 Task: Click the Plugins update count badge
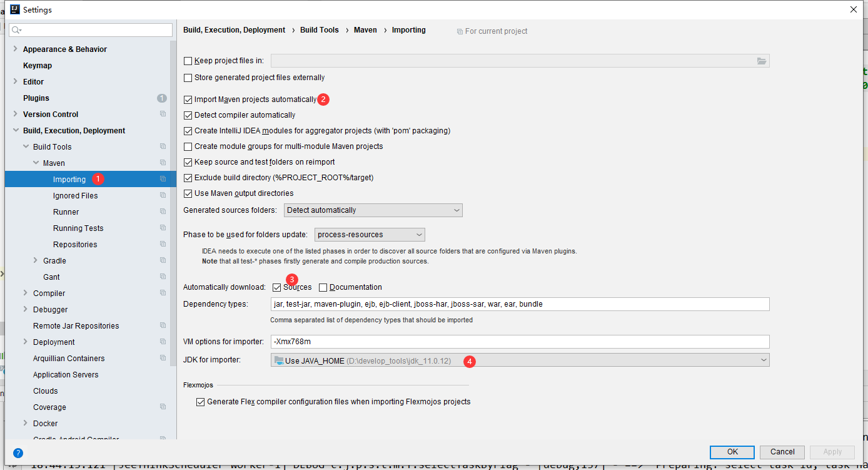(162, 98)
